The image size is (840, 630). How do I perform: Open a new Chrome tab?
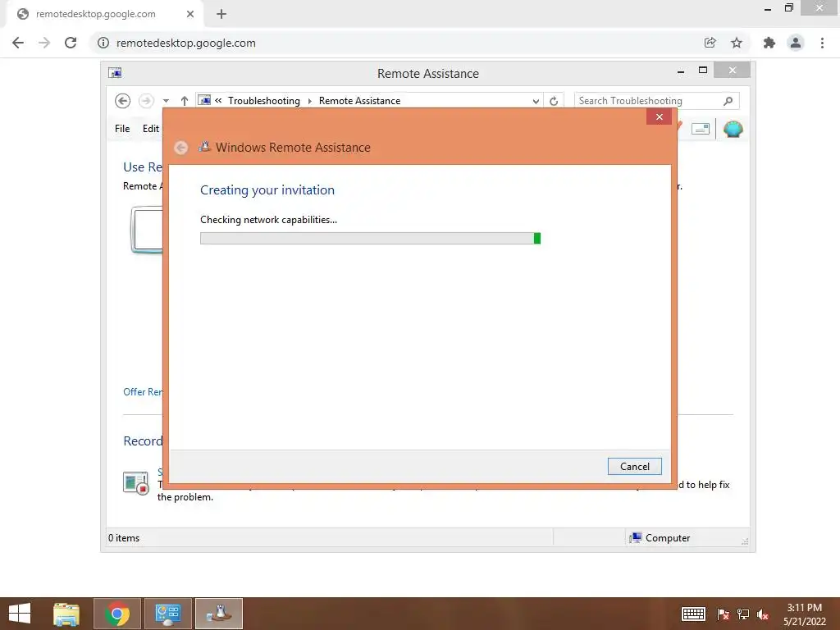coord(221,14)
